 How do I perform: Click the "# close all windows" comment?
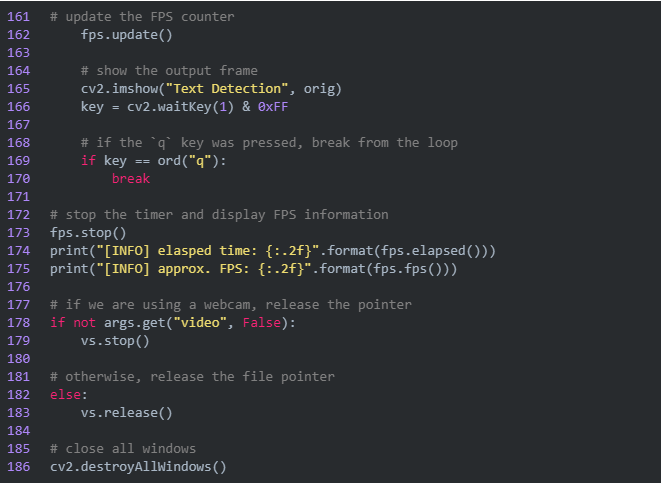point(123,448)
